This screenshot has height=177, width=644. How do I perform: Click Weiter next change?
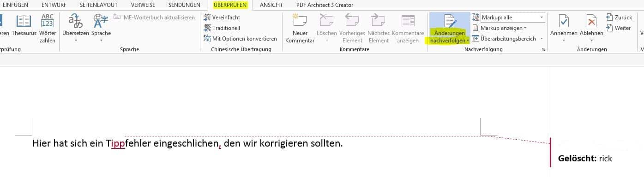coord(618,28)
